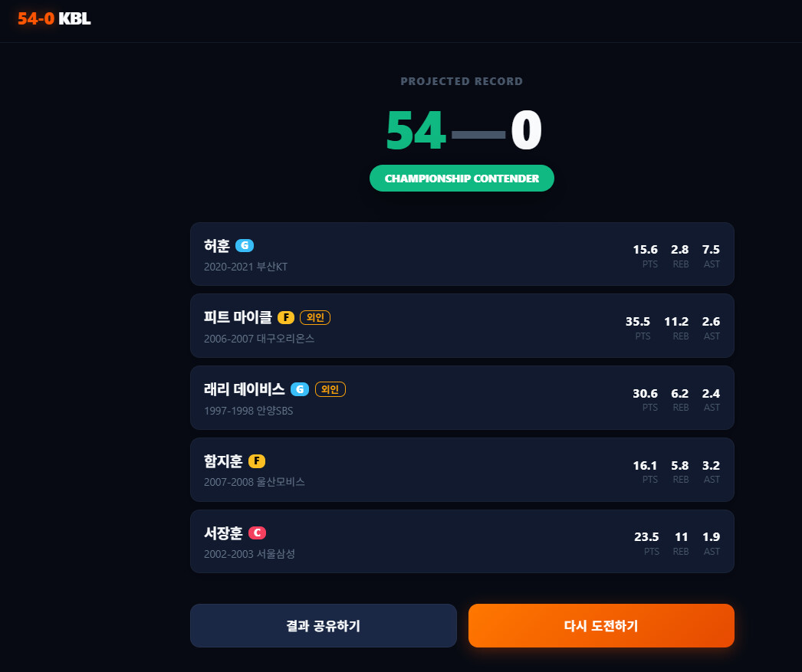The width and height of the screenshot is (802, 672).
Task: Click the 외인 tag beside 래리 데이비스
Action: [x=330, y=389]
